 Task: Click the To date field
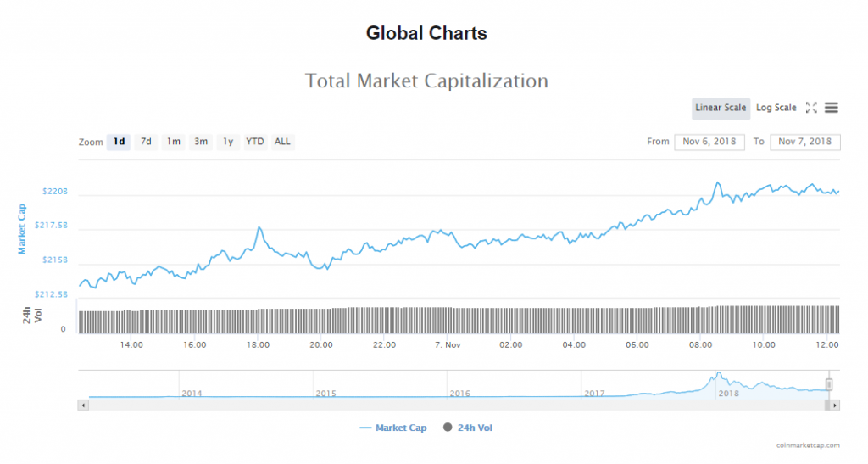coord(804,142)
